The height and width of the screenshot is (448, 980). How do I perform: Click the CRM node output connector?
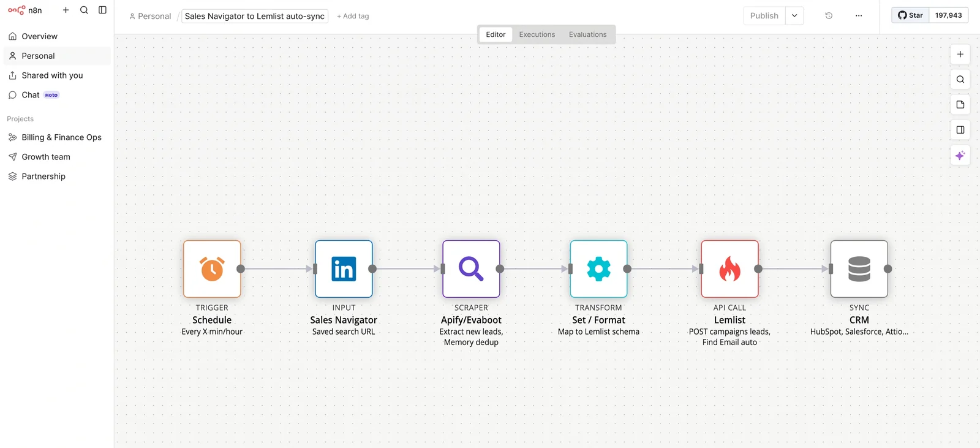tap(888, 269)
